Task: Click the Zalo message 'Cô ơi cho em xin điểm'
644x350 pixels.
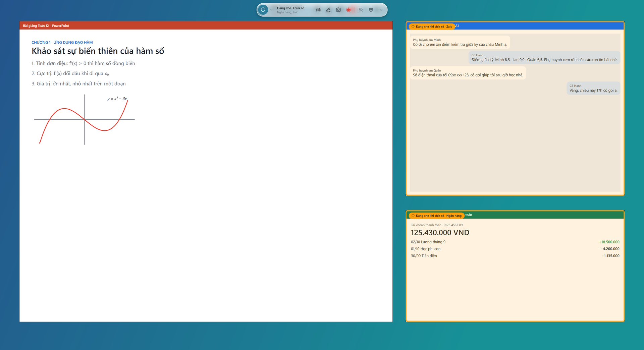Action: click(x=460, y=42)
